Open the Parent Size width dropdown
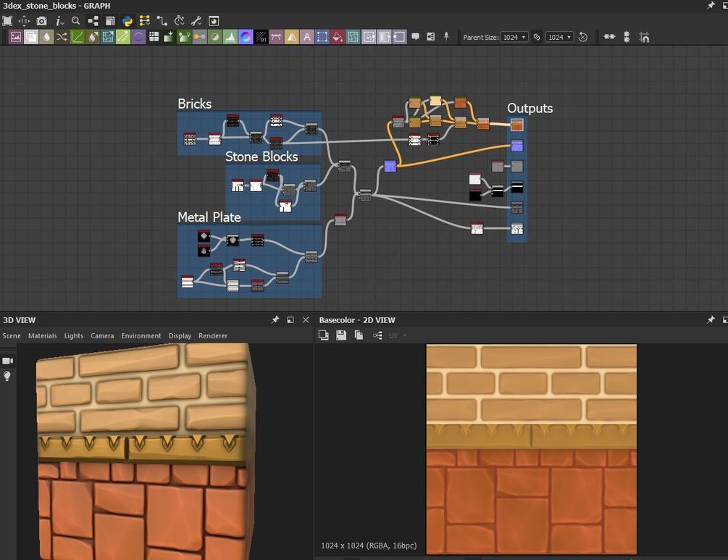Image resolution: width=728 pixels, height=560 pixels. [x=514, y=37]
